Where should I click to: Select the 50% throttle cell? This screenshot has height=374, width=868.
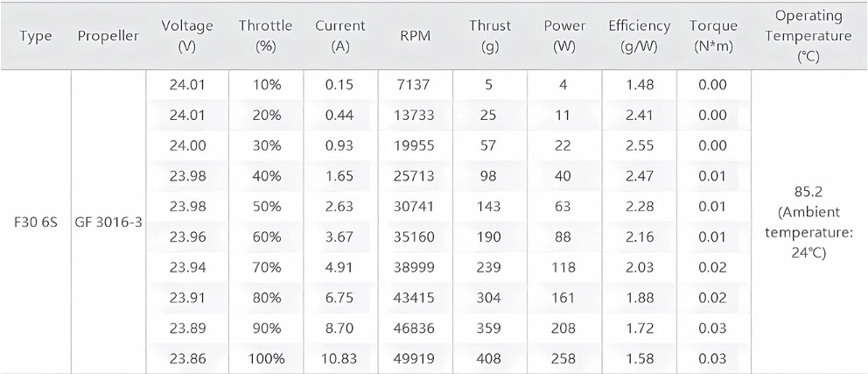click(x=266, y=207)
